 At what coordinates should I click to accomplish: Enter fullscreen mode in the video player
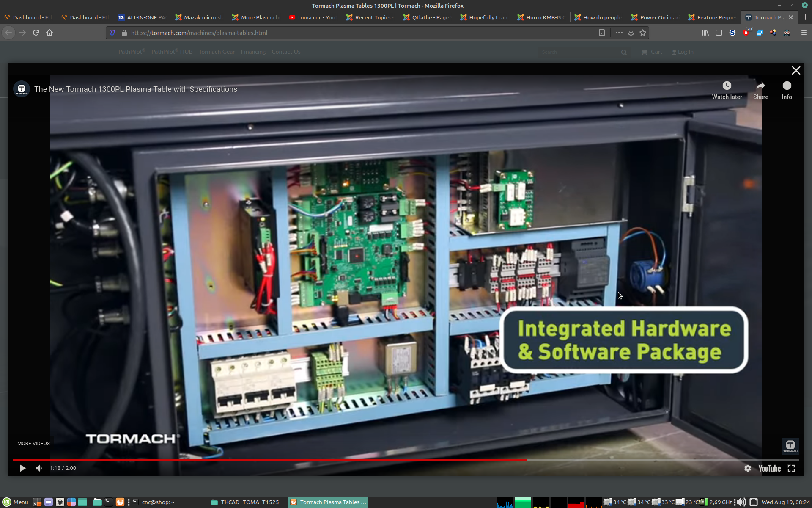pyautogui.click(x=791, y=468)
